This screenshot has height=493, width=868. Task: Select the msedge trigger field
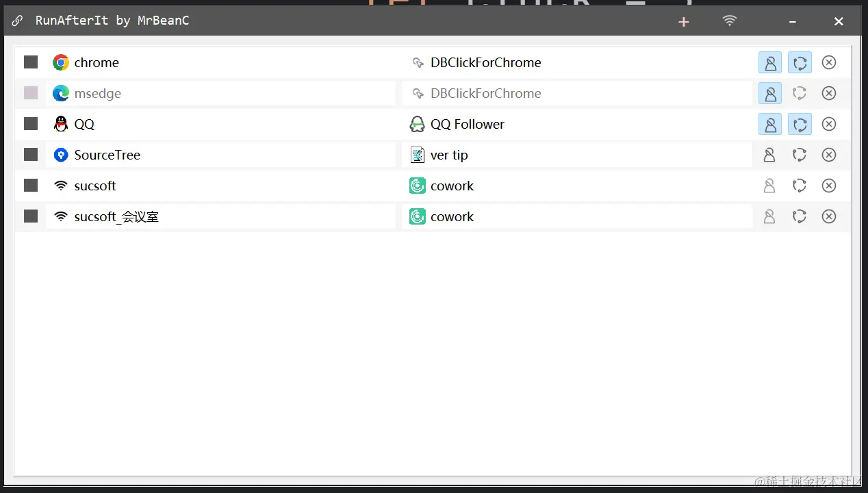point(220,93)
